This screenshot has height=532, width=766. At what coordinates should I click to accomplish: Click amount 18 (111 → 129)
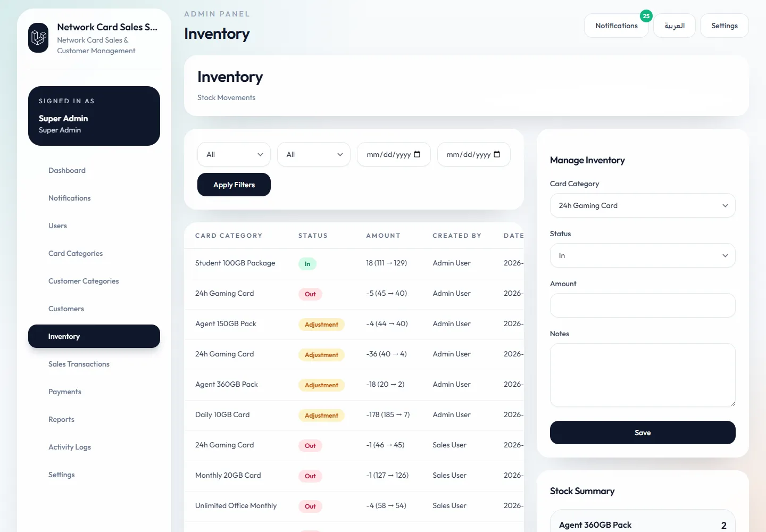387,263
